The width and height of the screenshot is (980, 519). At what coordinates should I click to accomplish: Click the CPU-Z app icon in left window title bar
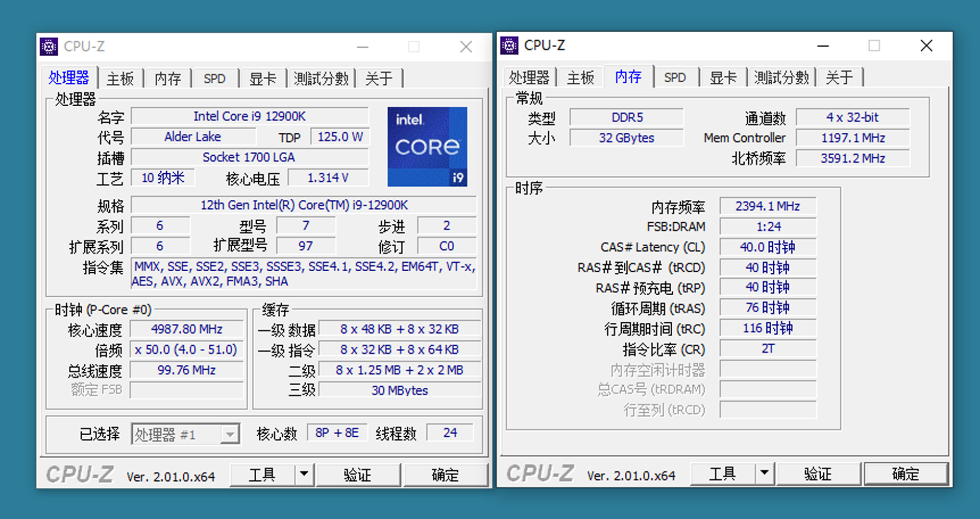point(48,46)
